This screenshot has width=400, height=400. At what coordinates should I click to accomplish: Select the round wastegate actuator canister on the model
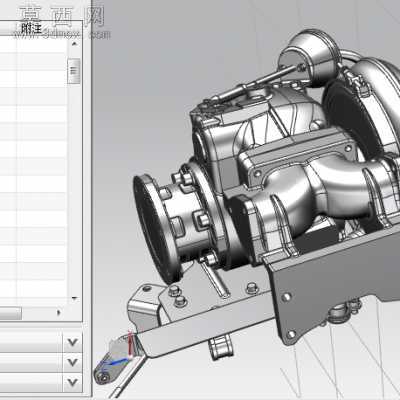click(310, 57)
